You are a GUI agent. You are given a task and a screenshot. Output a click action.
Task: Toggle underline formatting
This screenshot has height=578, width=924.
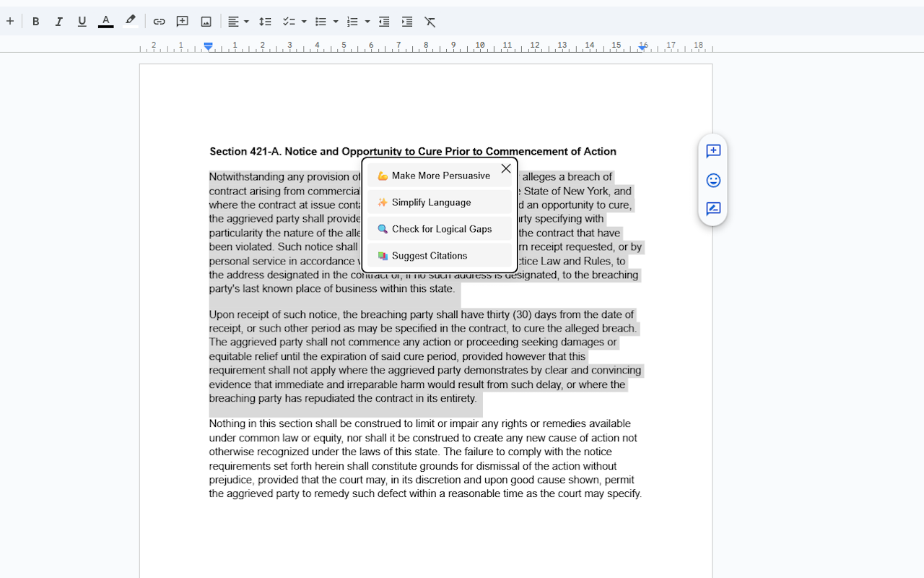click(82, 22)
